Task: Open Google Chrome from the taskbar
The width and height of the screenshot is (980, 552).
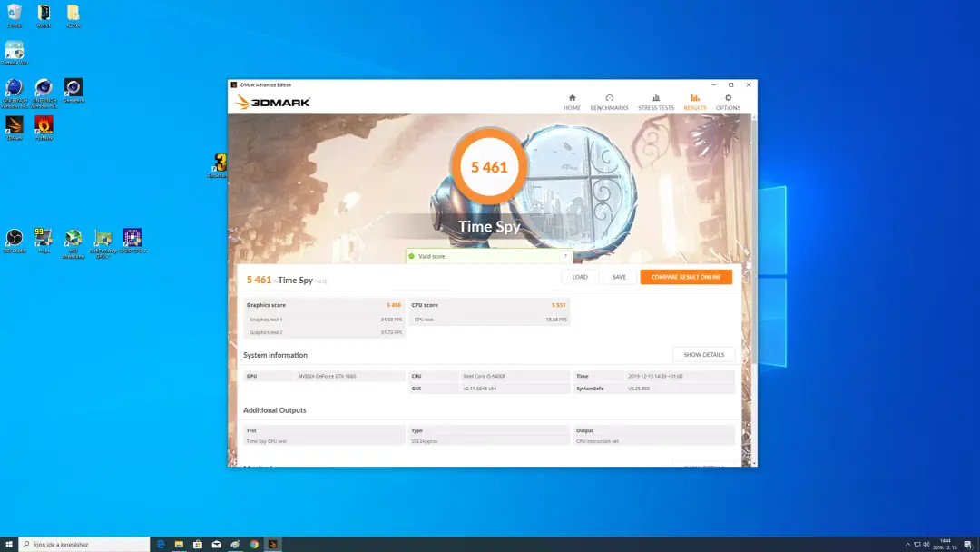Action: pyautogui.click(x=254, y=545)
